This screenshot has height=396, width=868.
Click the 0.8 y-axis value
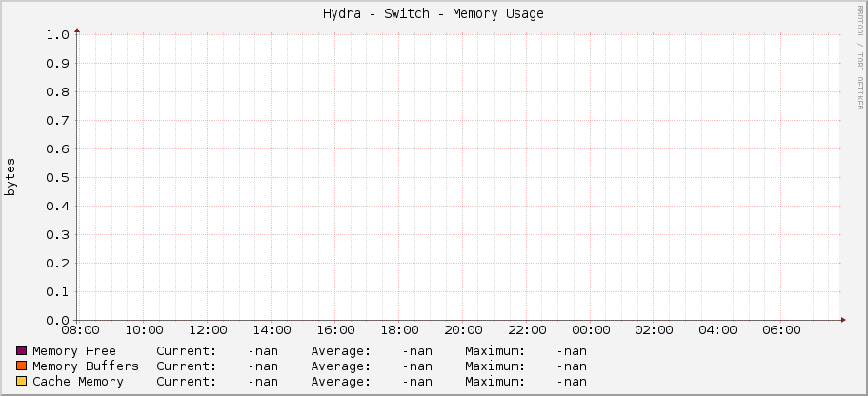point(57,91)
